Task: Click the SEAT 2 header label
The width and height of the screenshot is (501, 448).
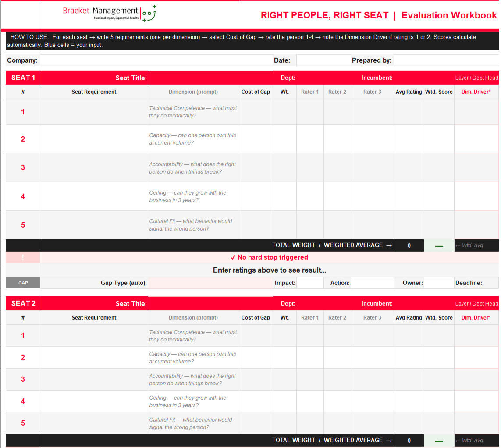Action: pyautogui.click(x=23, y=304)
